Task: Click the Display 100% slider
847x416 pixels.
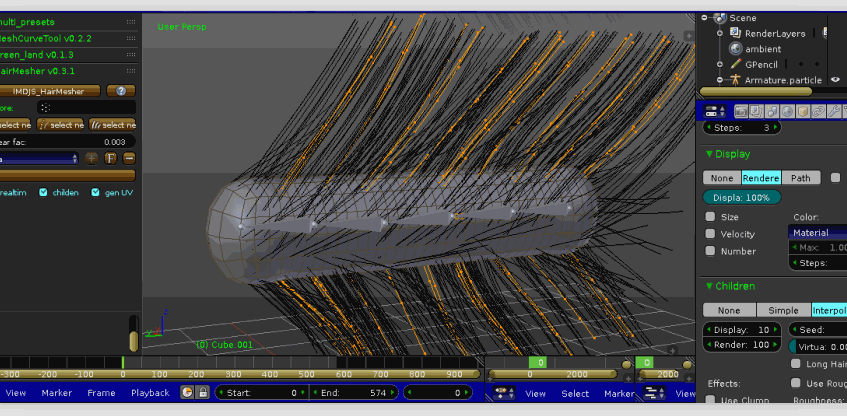Action: pyautogui.click(x=742, y=197)
